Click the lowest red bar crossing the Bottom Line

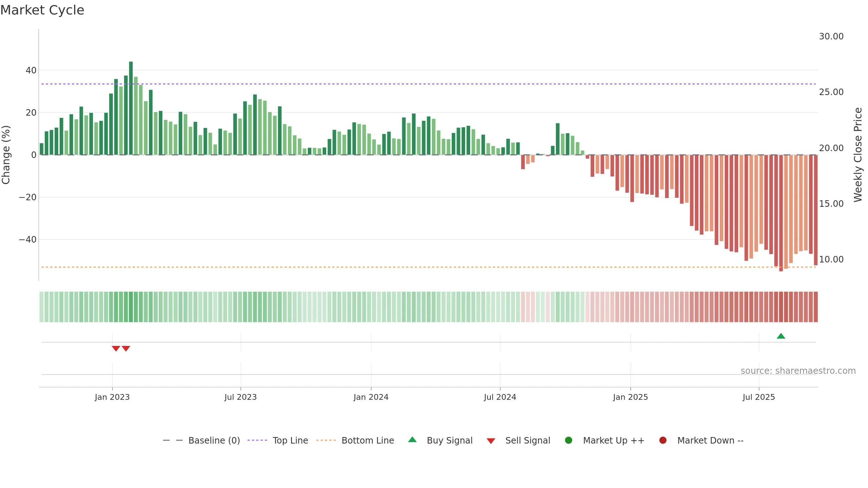[781, 213]
